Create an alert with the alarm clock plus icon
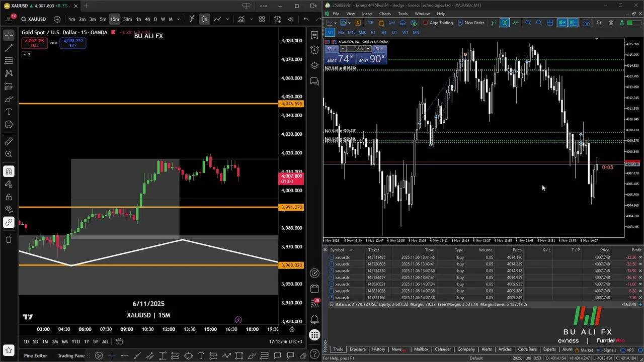Image resolution: width=644 pixels, height=362 pixels. (278, 19)
